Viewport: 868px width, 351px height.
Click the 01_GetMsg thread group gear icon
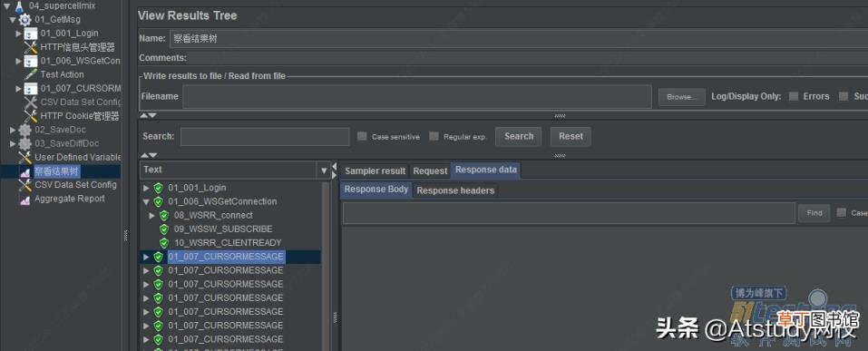(25, 20)
